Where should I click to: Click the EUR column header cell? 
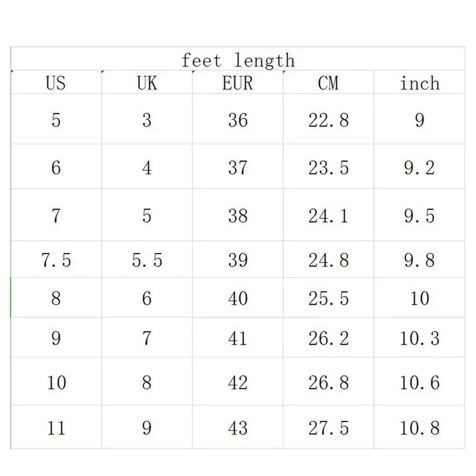[x=238, y=83]
